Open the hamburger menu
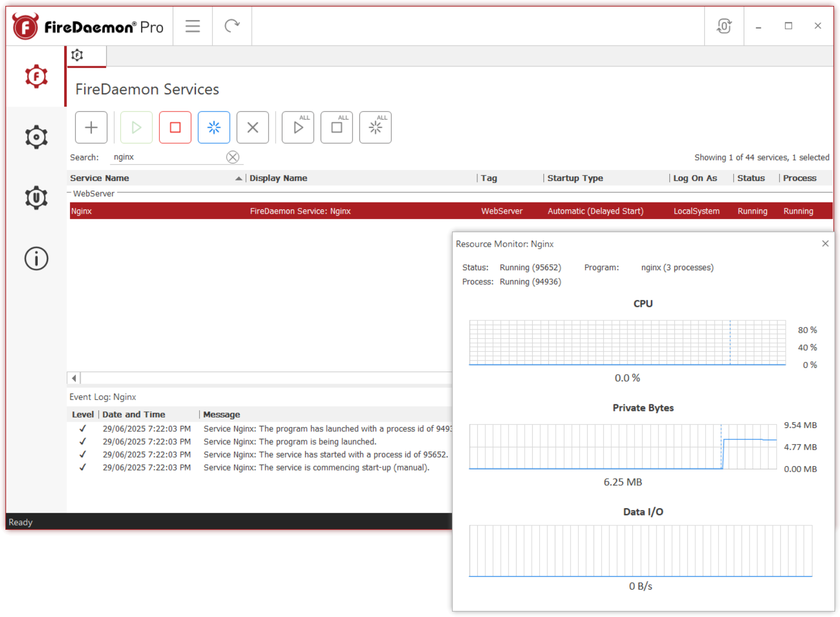This screenshot has height=617, width=840. pos(193,26)
